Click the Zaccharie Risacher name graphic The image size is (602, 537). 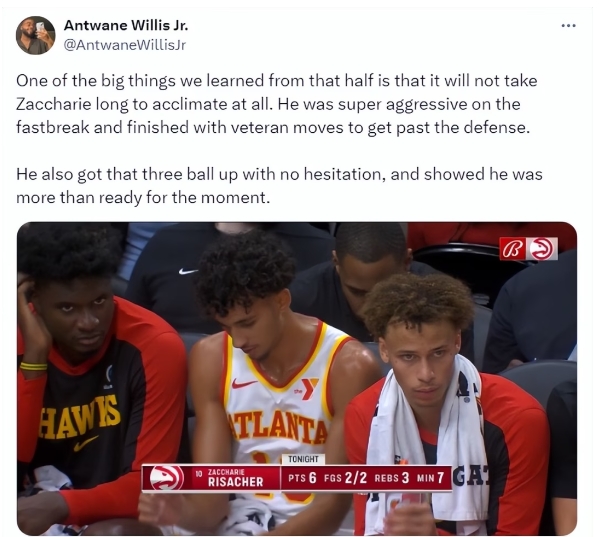(235, 478)
